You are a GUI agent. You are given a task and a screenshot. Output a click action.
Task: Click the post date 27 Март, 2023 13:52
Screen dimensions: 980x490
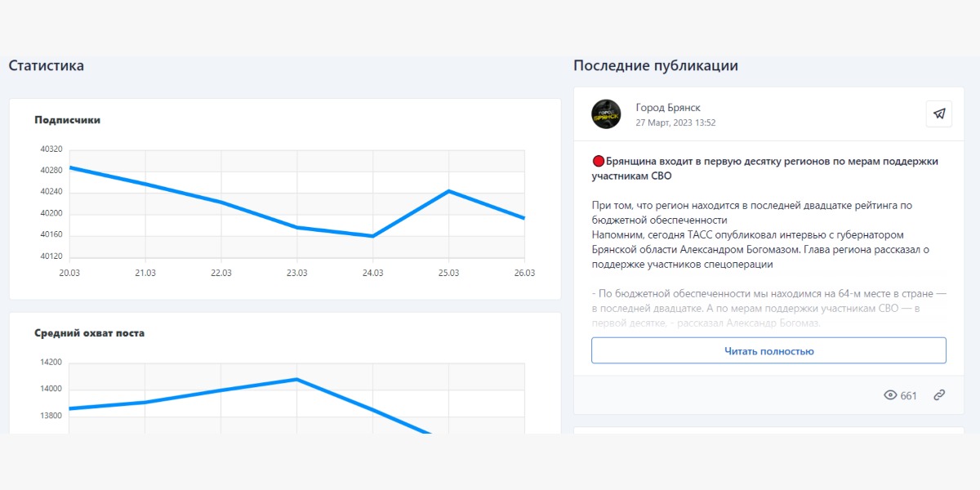pyautogui.click(x=676, y=122)
